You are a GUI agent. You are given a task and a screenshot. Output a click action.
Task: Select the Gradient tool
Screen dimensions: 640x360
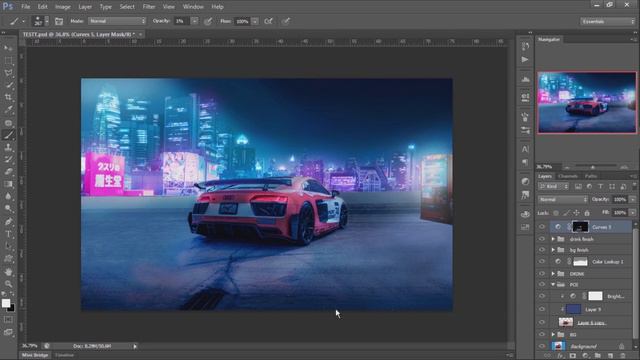point(8,184)
